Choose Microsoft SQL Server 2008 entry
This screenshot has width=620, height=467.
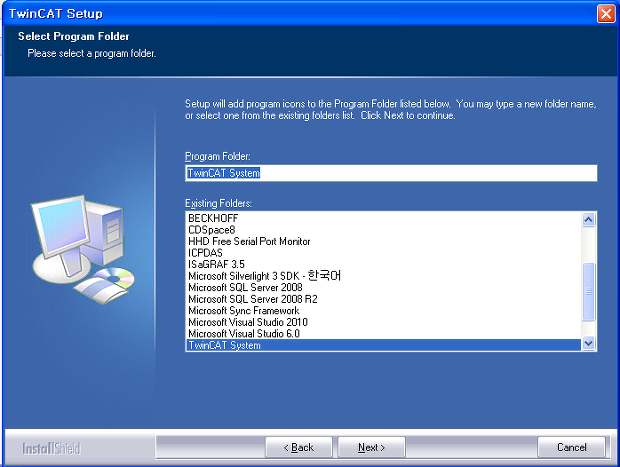tap(384, 287)
